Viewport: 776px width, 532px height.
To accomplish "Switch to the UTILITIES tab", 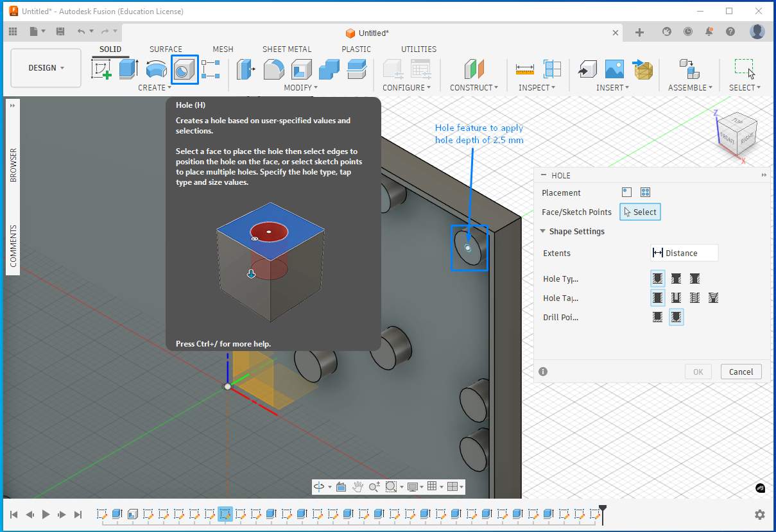I will [x=418, y=49].
